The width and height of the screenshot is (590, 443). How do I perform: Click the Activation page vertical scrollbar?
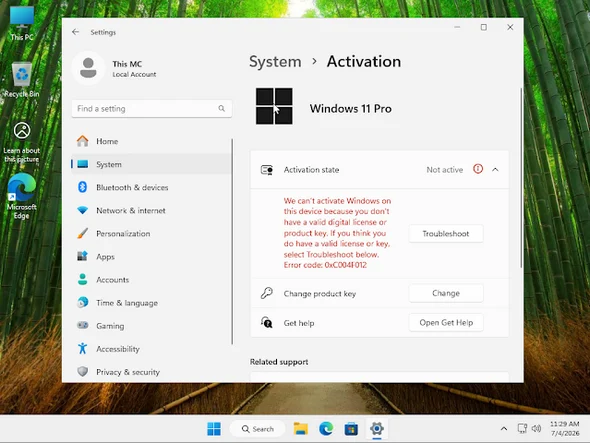[521, 178]
